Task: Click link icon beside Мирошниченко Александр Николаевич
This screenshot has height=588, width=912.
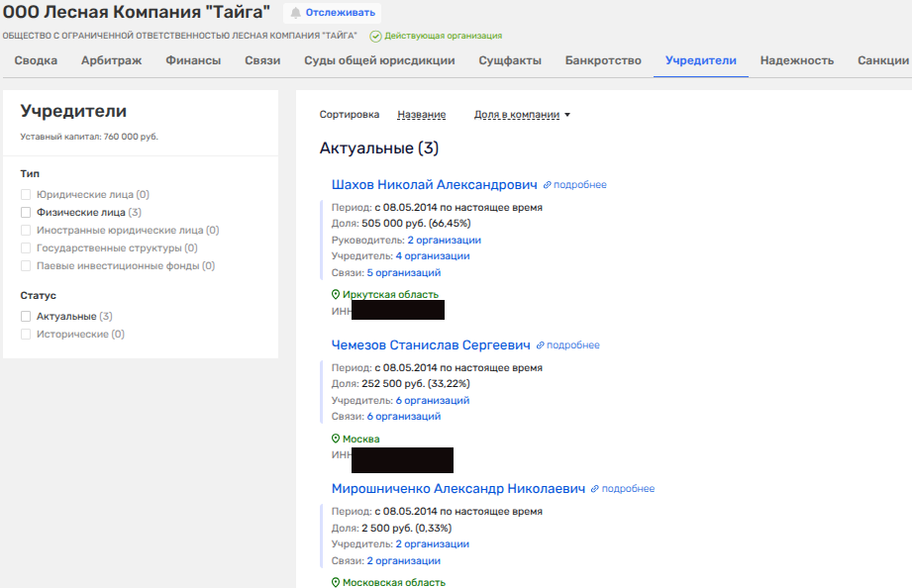Action: [595, 489]
